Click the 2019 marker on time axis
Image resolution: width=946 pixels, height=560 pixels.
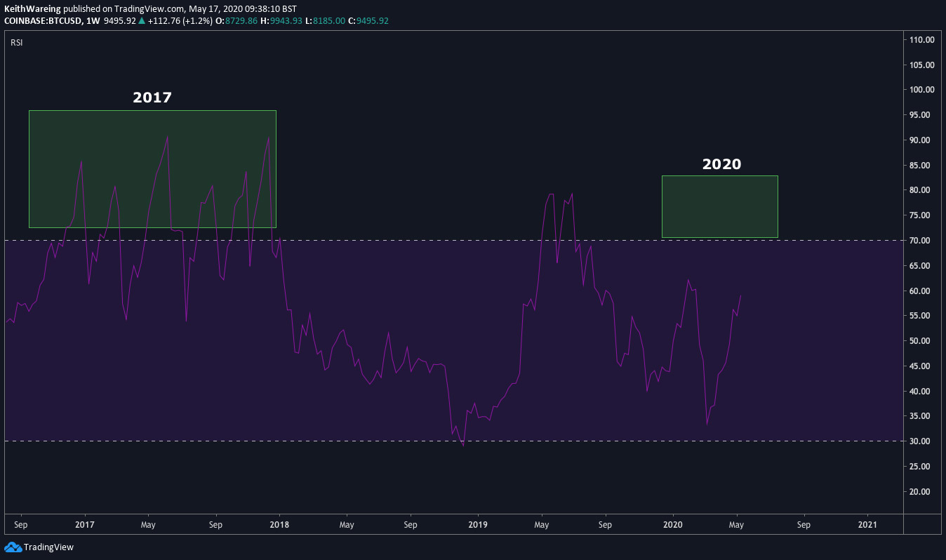(x=478, y=524)
